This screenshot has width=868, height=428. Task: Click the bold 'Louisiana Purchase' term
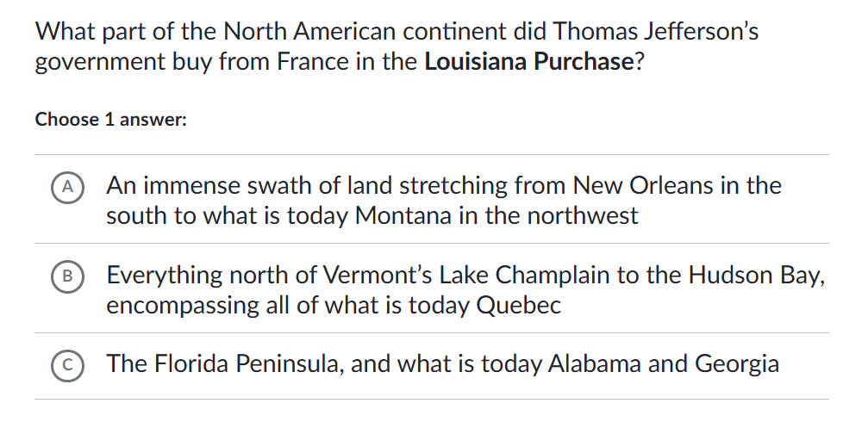[x=528, y=64]
